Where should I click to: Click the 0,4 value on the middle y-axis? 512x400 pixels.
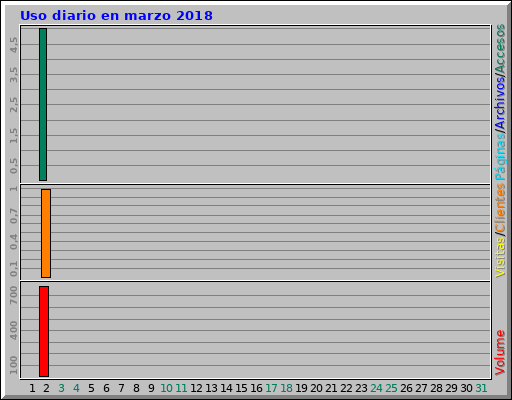coord(13,242)
